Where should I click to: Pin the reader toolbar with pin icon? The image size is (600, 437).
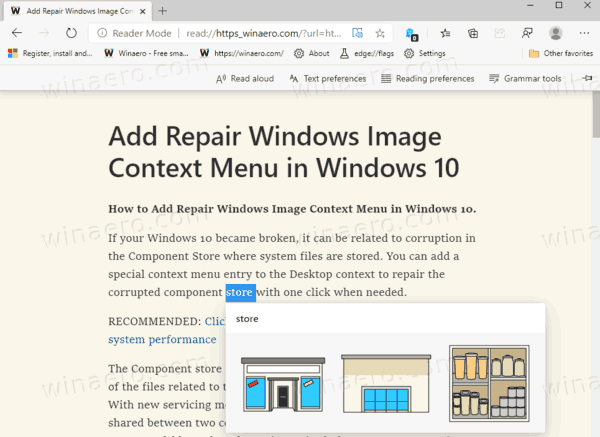pyautogui.click(x=588, y=78)
